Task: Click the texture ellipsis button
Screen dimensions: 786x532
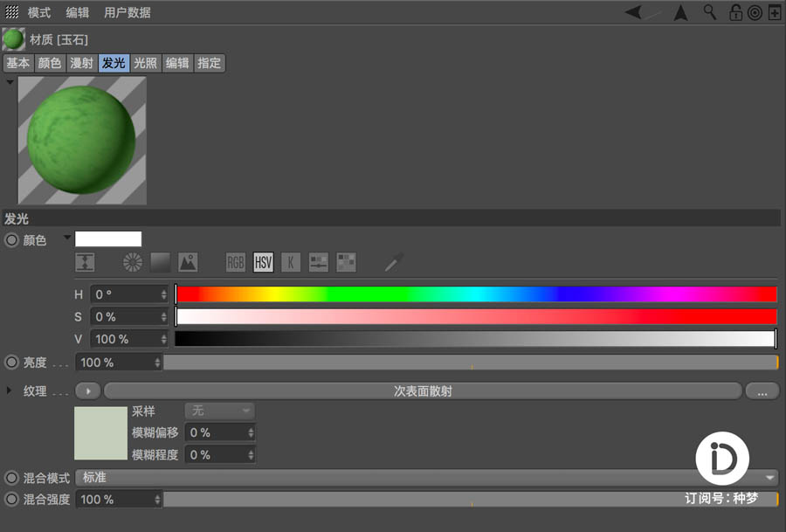Action: pos(762,392)
